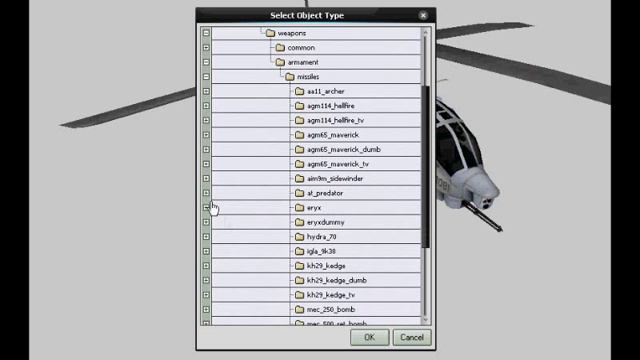Close the Select Object Type dialog
The width and height of the screenshot is (640, 360).
[x=423, y=16]
